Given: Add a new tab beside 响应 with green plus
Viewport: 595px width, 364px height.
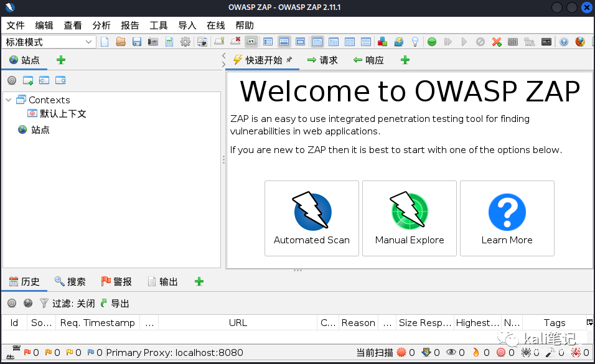Looking at the screenshot, I should pos(405,60).
